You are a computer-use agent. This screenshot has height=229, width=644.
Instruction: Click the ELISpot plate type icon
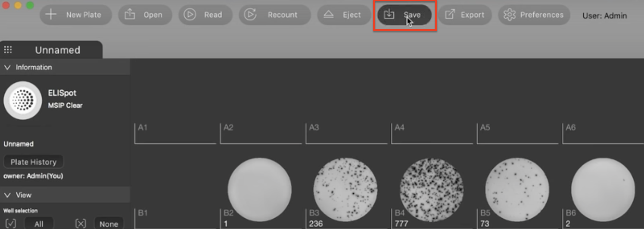pos(22,100)
